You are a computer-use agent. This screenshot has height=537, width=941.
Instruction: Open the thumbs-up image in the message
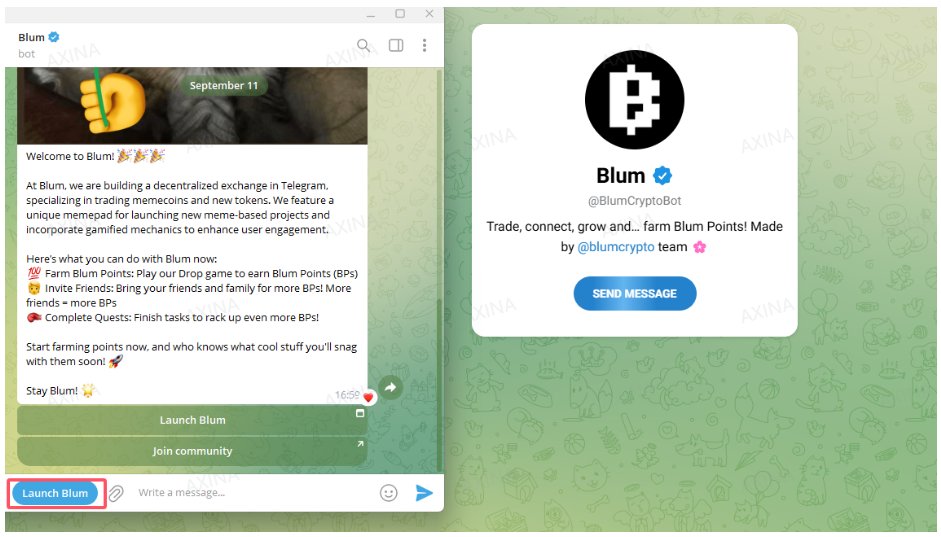point(192,106)
